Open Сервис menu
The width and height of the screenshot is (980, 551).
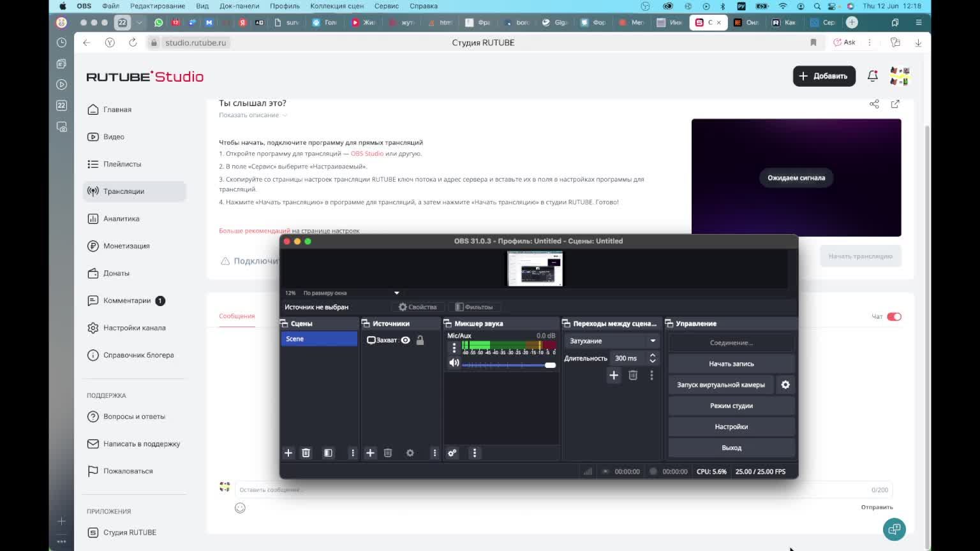pos(387,6)
